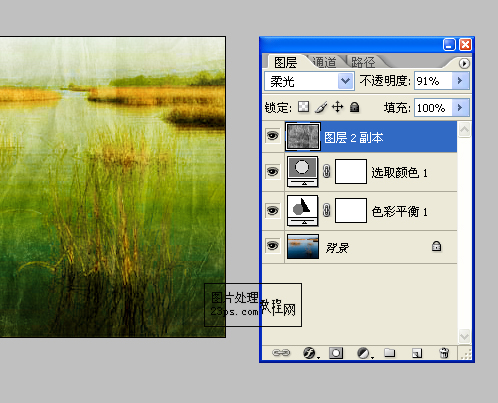This screenshot has height=403, width=498.
Task: Hide the 背景 layer
Action: pyautogui.click(x=273, y=246)
